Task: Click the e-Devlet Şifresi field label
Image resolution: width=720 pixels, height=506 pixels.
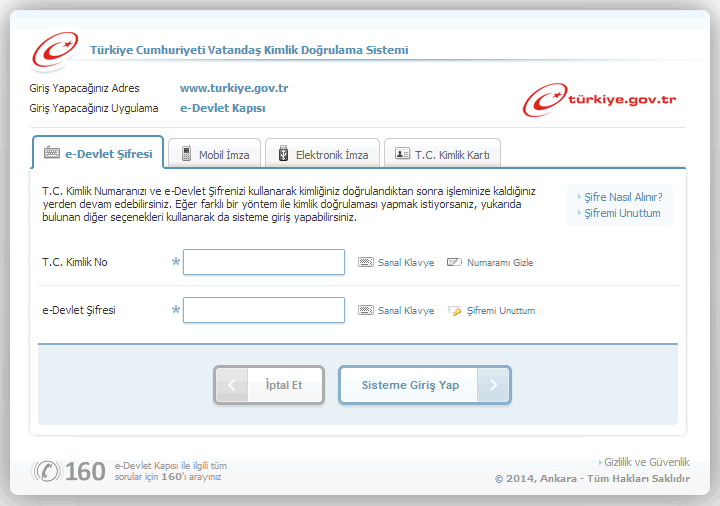Action: 79,310
